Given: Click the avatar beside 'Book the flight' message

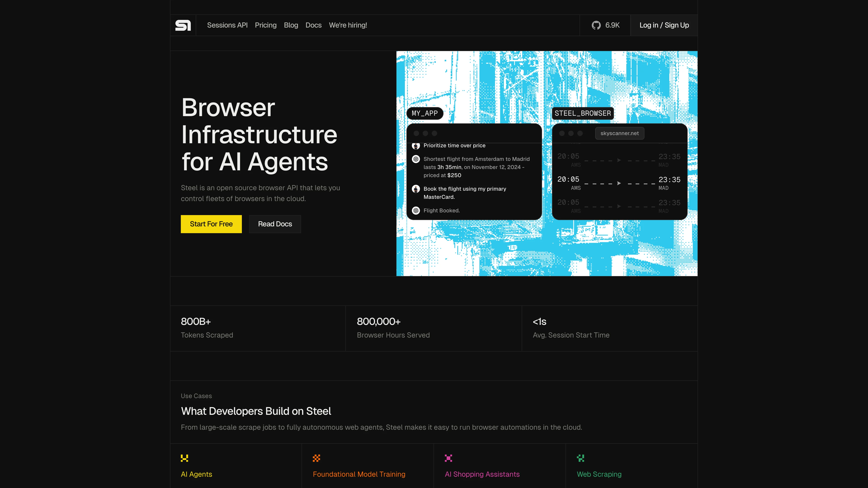Looking at the screenshot, I should (416, 189).
